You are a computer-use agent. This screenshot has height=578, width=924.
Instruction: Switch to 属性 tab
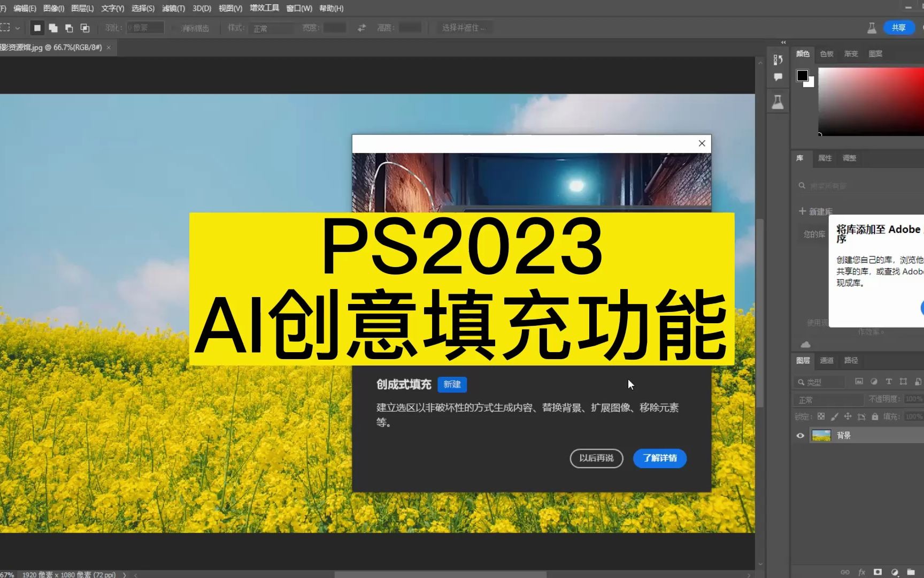tap(825, 158)
